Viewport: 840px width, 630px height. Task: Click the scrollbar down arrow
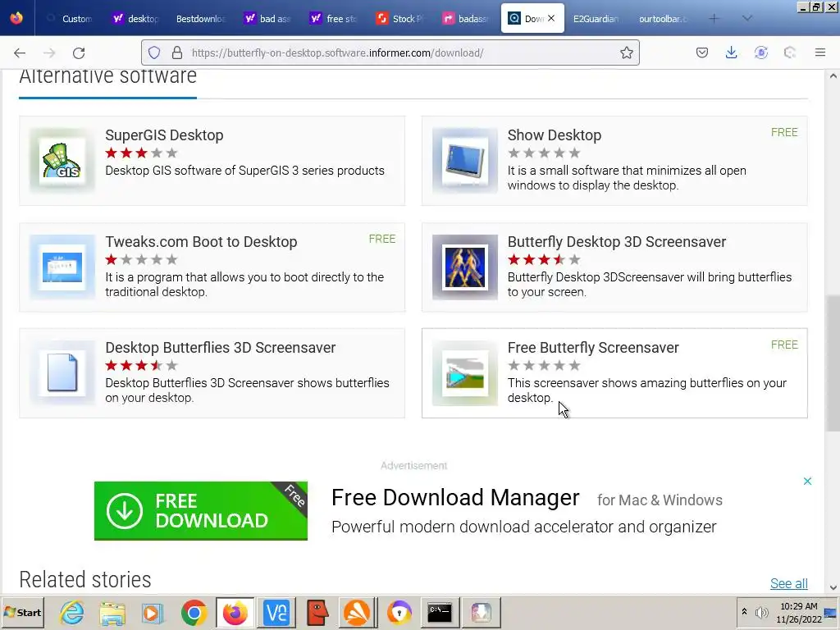(x=833, y=587)
